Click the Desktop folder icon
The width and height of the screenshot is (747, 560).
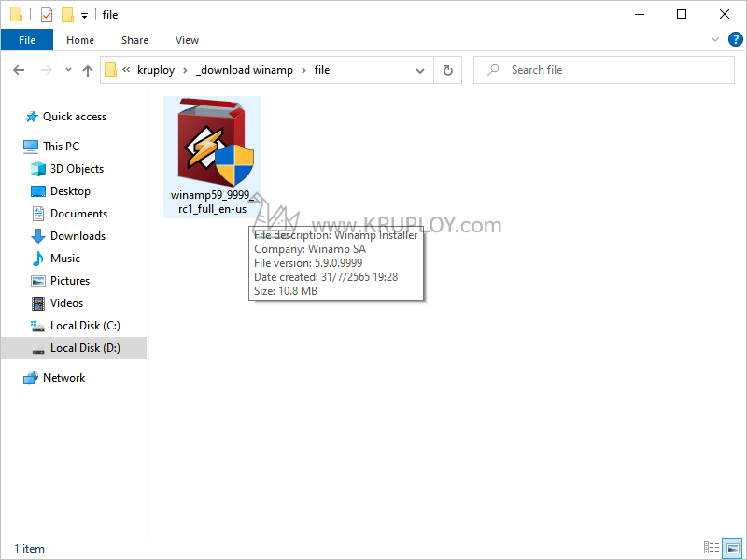coord(38,191)
